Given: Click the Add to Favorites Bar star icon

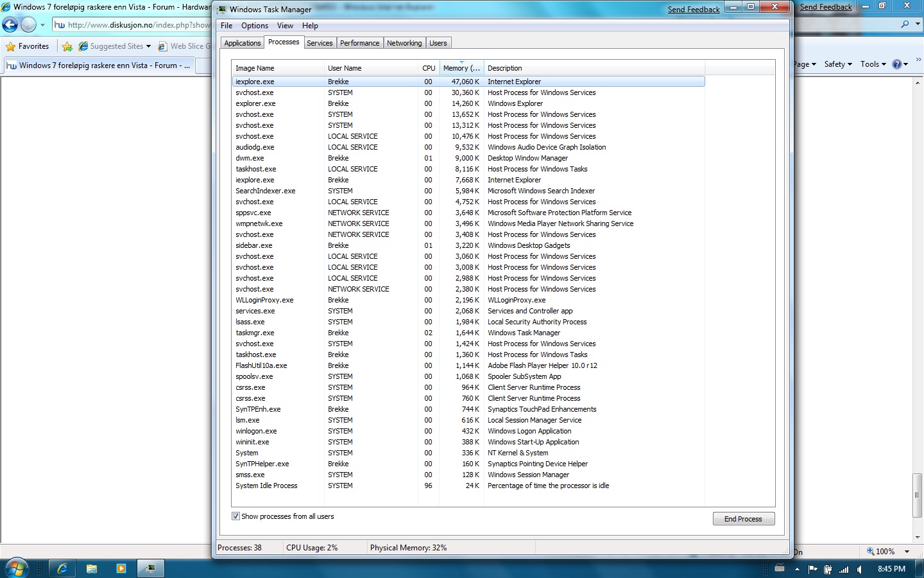Looking at the screenshot, I should 67,46.
